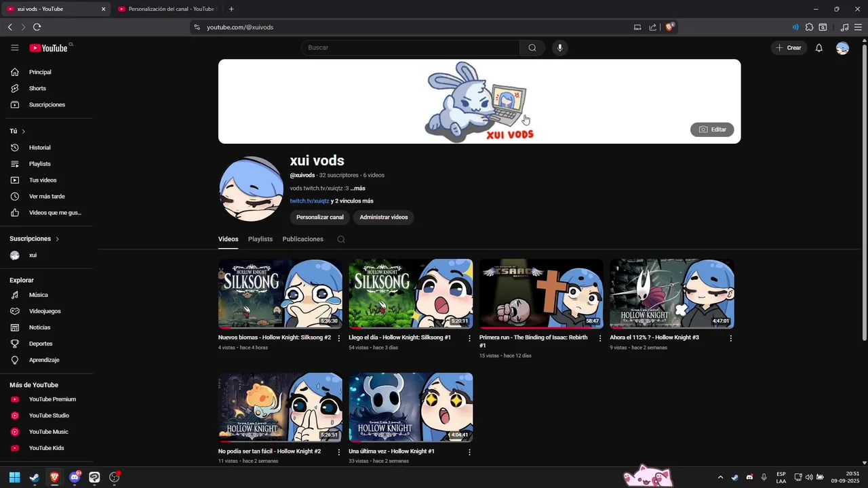Select the Videos channel tab
The height and width of the screenshot is (488, 868).
tap(228, 239)
